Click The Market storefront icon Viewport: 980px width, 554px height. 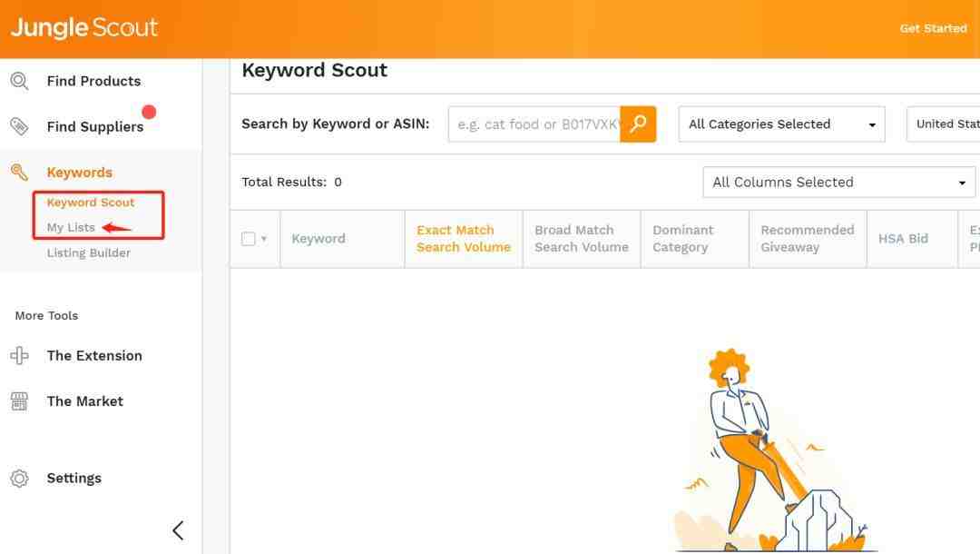click(19, 401)
